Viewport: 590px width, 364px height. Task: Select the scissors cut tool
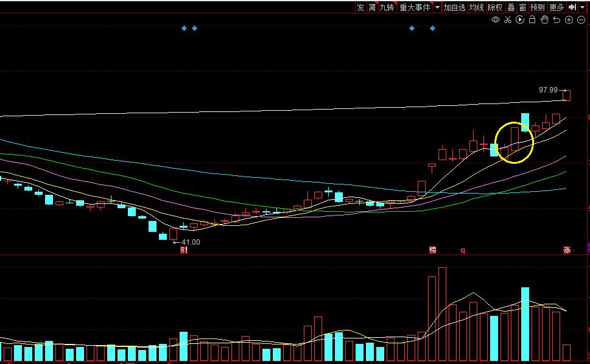[508, 19]
